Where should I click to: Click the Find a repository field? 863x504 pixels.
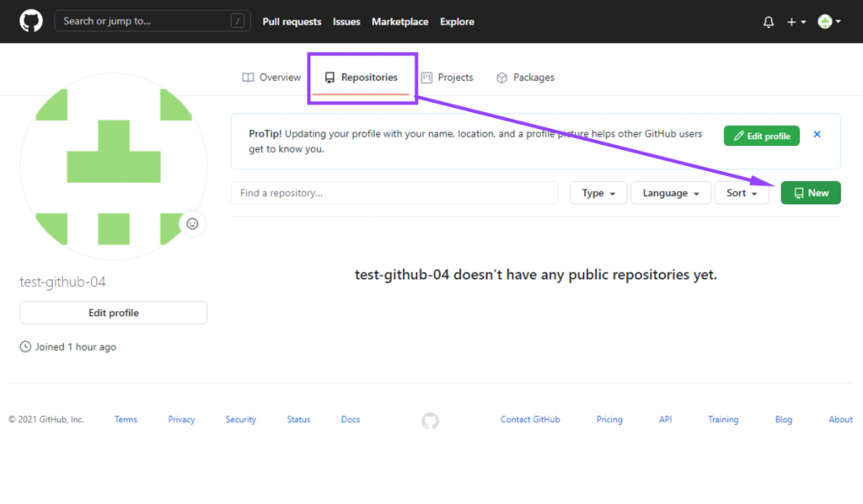click(x=394, y=193)
